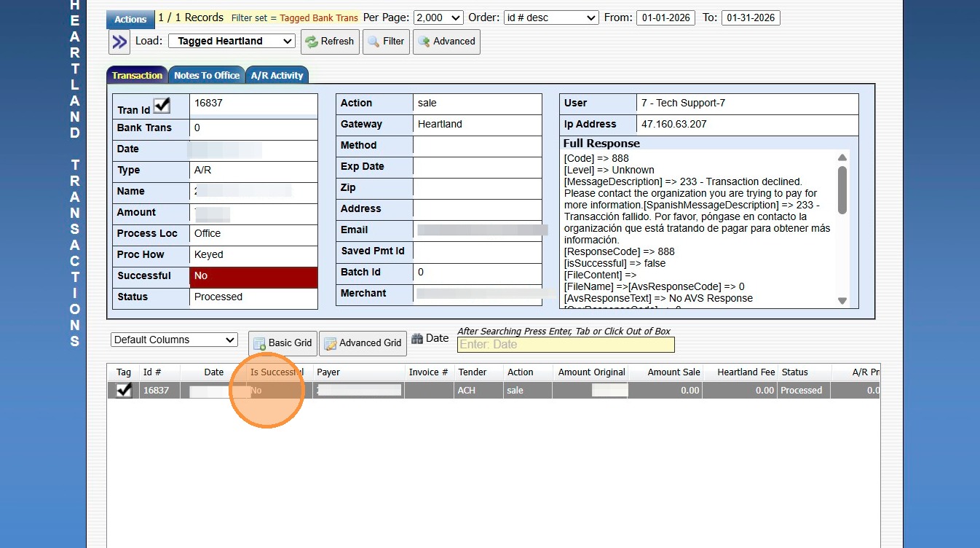Sort grid by Tender column
This screenshot has width=980, height=548.
pyautogui.click(x=479, y=372)
